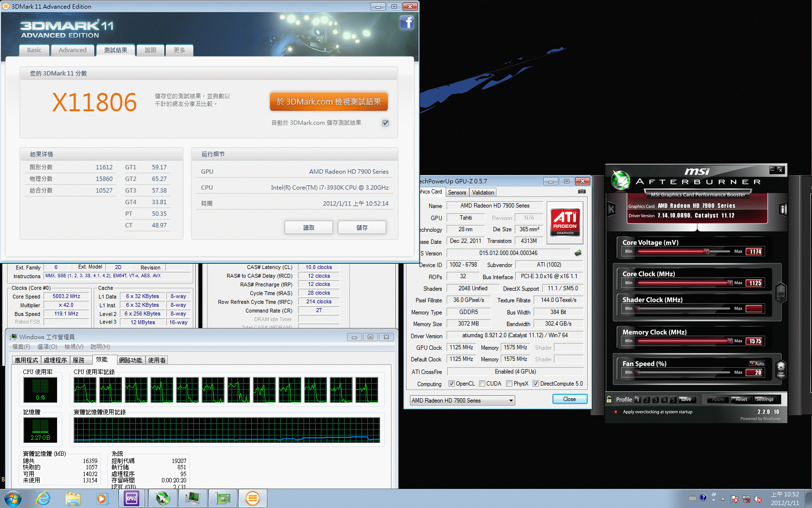Viewport: 812px width, 508px height.
Task: Click the Reset button in Afterburner
Action: [x=741, y=399]
